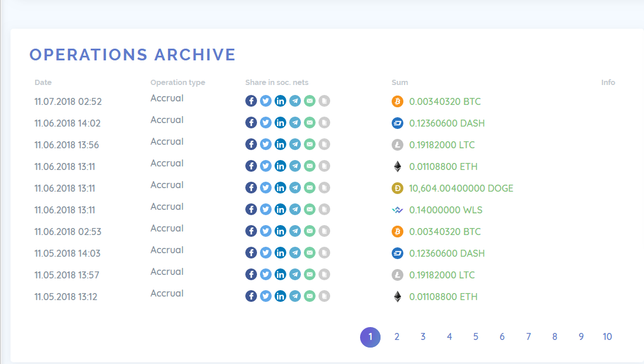Screen dimensions: 644x364
Task: Open page 5 of the archive
Action: [476, 336]
